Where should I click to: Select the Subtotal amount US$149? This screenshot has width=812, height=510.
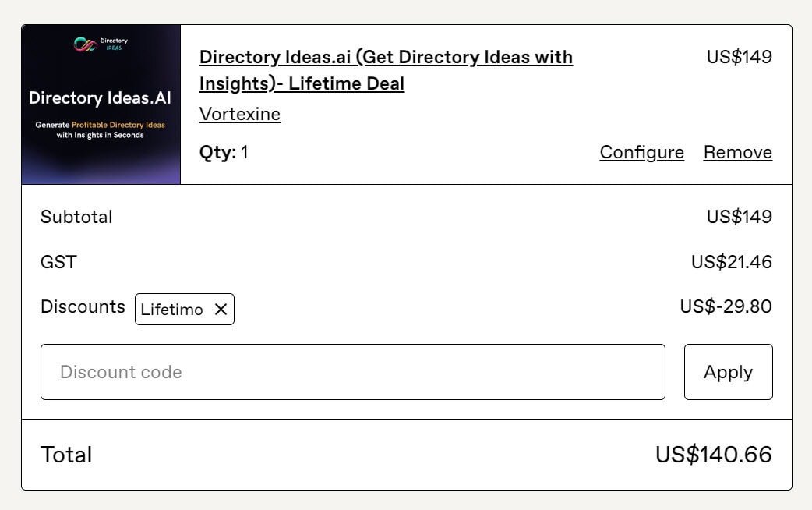click(x=739, y=217)
